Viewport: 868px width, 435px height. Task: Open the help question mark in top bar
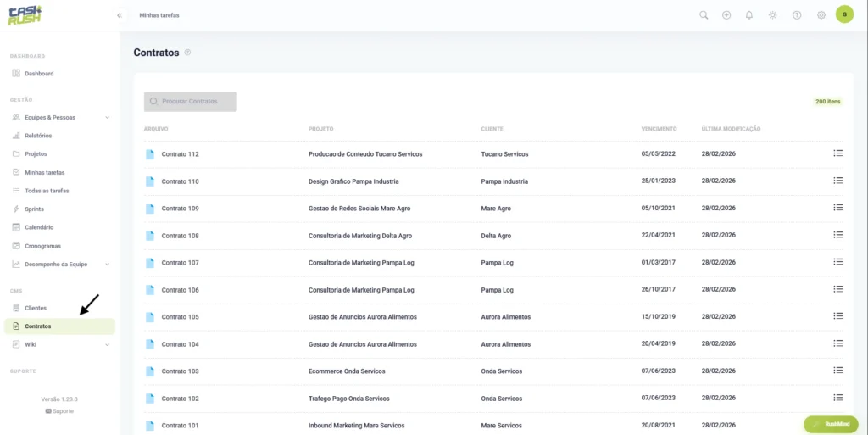point(797,15)
